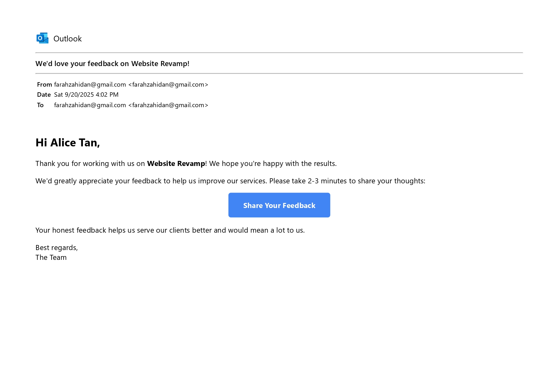Screen dimensions: 555x392
Task: Click the recipient address in angle brackets
Action: click(168, 105)
